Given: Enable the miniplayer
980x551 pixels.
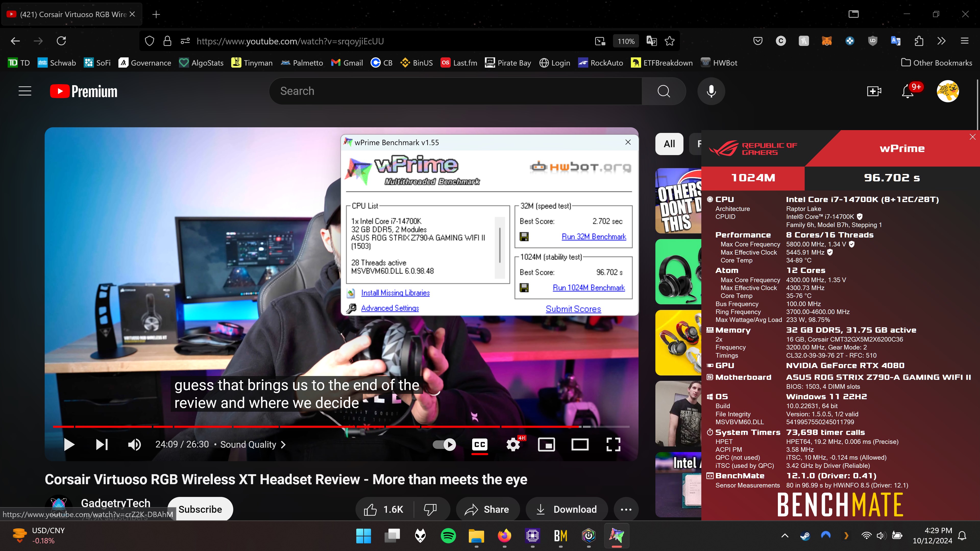Looking at the screenshot, I should (x=546, y=444).
